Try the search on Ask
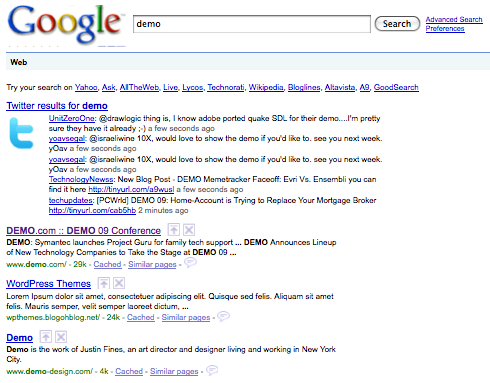490x383 pixels. (108, 87)
